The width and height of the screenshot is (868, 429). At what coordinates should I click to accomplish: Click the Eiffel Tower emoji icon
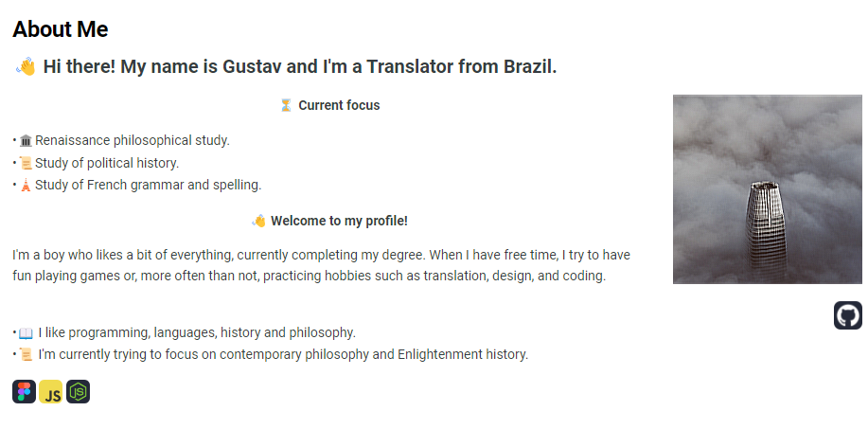(x=26, y=185)
